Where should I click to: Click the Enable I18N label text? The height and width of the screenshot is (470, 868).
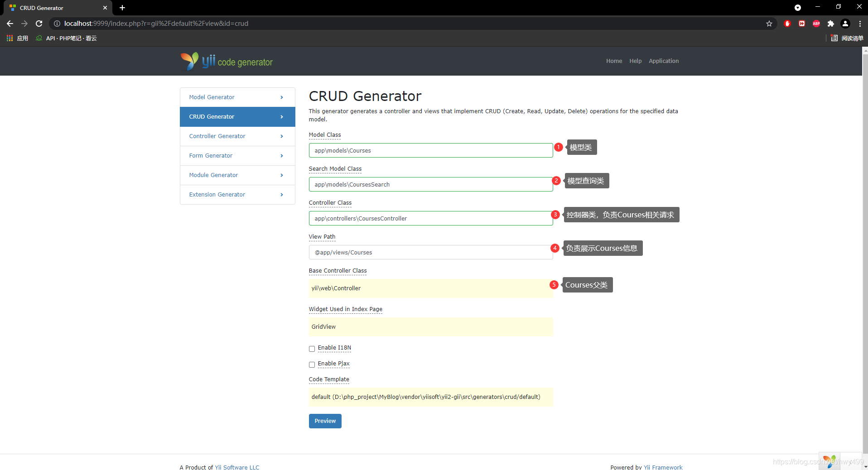pos(334,348)
